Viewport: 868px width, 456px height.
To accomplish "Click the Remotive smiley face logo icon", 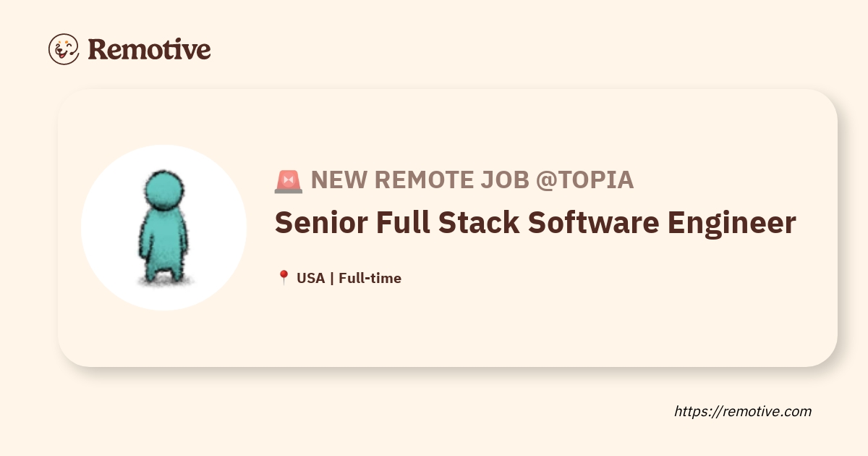I will tap(64, 49).
